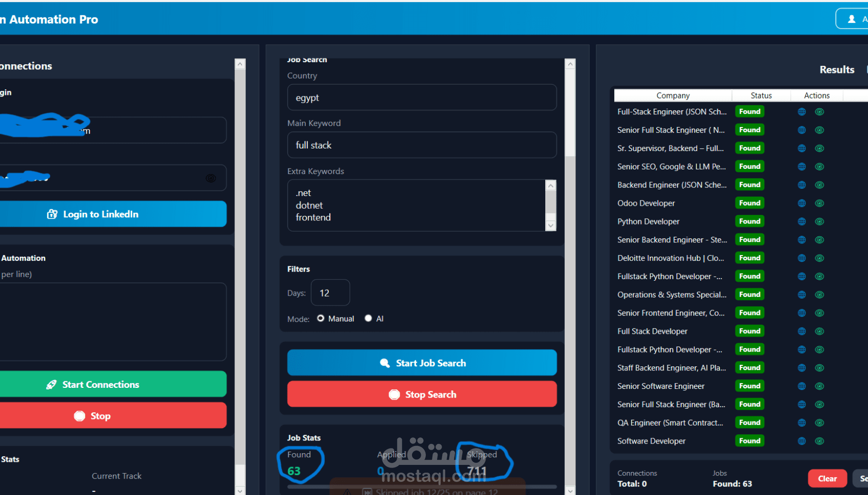The image size is (868, 495).
Task: Open globe icon for Backend Engineer (JSON Sche...
Action: pos(802,185)
